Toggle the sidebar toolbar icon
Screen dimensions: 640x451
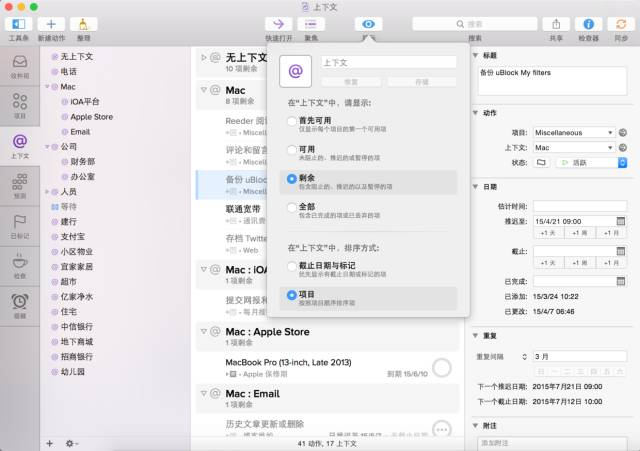[18, 24]
